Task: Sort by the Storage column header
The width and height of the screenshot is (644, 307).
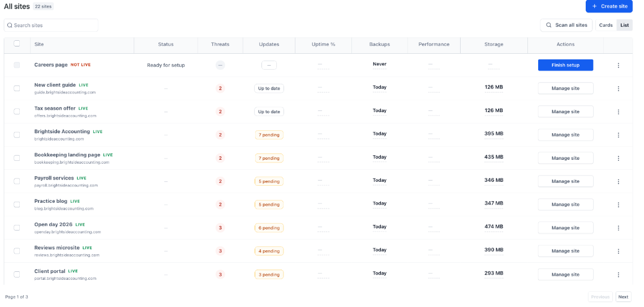Action: tap(493, 44)
